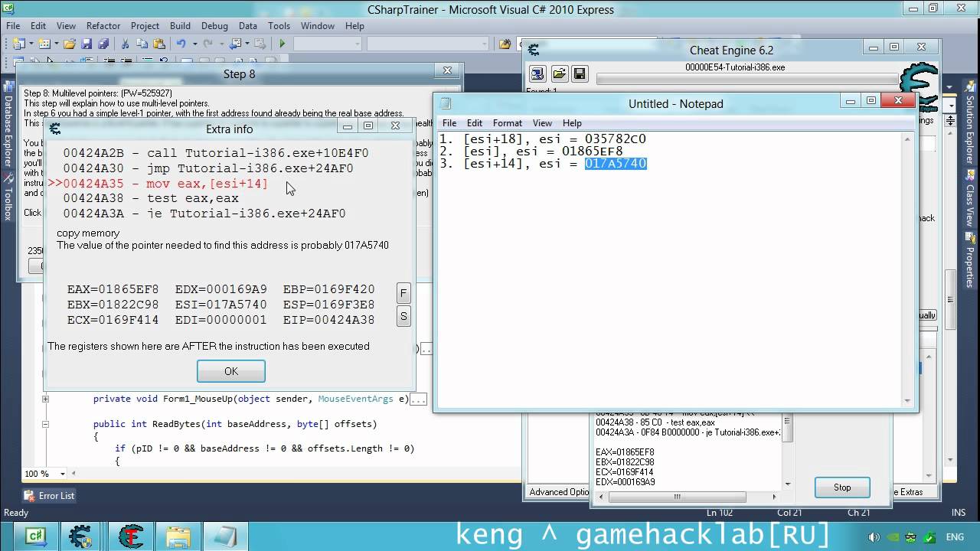The image size is (980, 551).
Task: Open the Data menu
Action: pyautogui.click(x=248, y=25)
